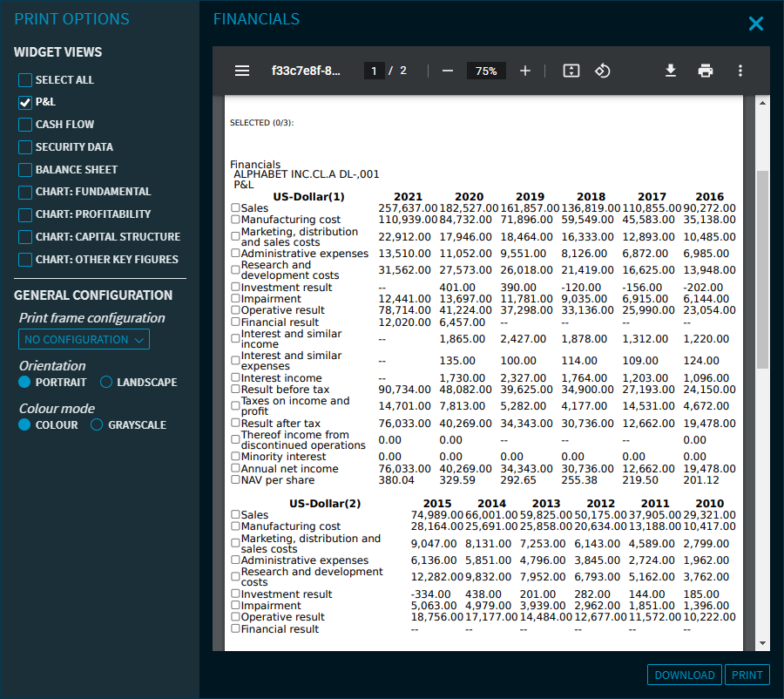This screenshot has height=699, width=784.
Task: Close the Financials print dialog
Action: pos(755,24)
